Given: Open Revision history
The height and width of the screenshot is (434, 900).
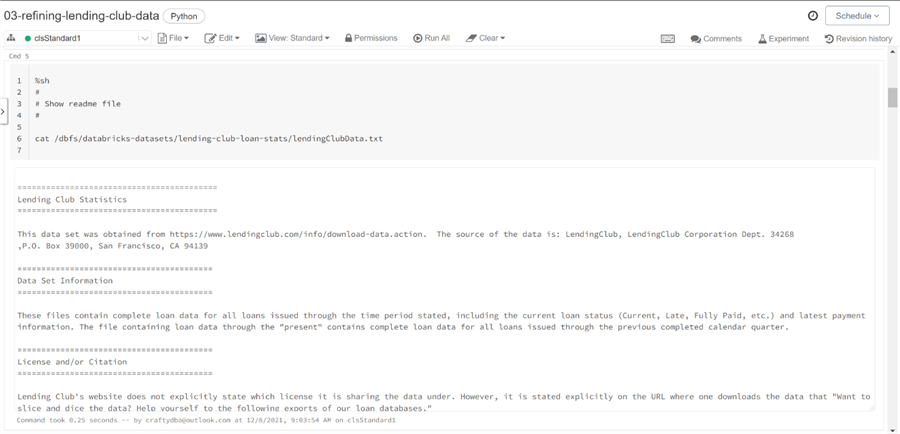Looking at the screenshot, I should pyautogui.click(x=858, y=38).
